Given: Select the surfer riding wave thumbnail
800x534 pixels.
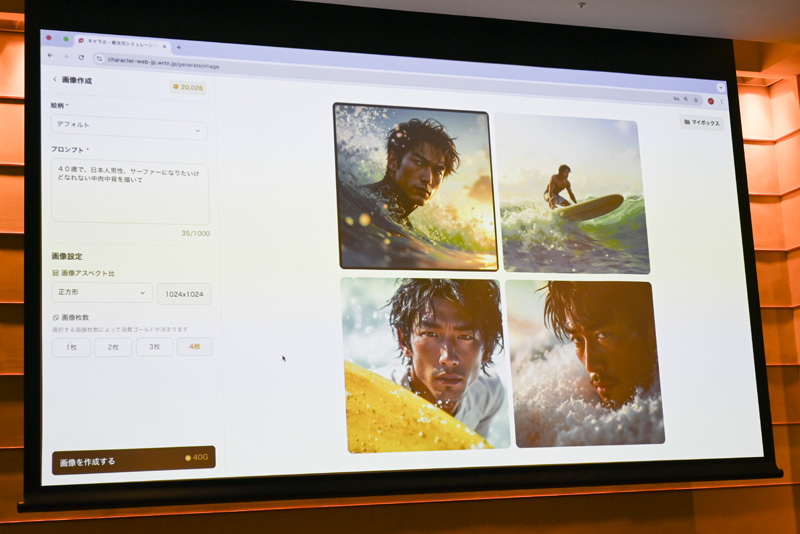Looking at the screenshot, I should coord(572,192).
